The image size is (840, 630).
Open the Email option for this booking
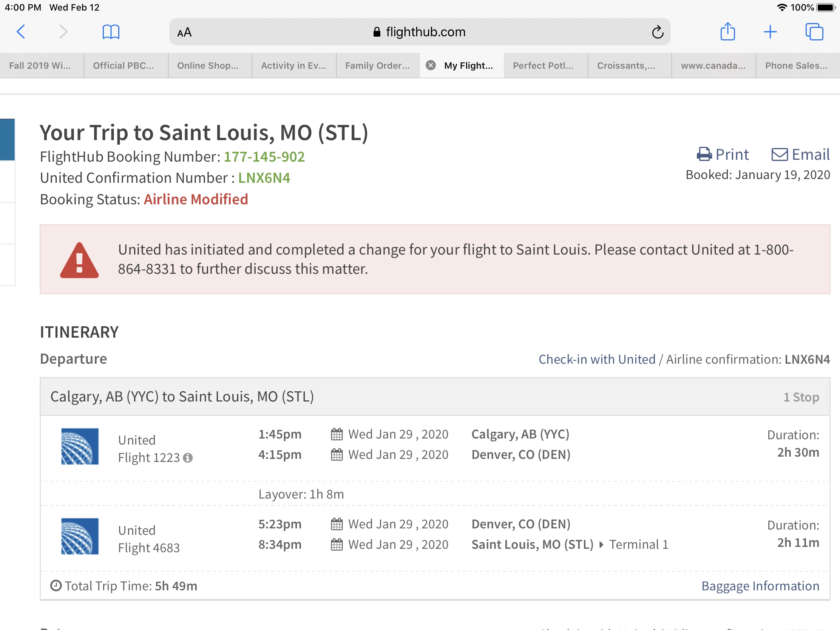800,154
